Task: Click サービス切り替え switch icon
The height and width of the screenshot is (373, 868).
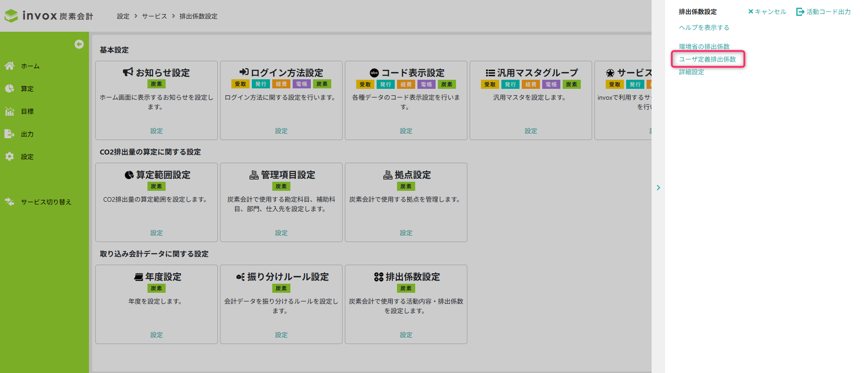Action: pos(10,202)
